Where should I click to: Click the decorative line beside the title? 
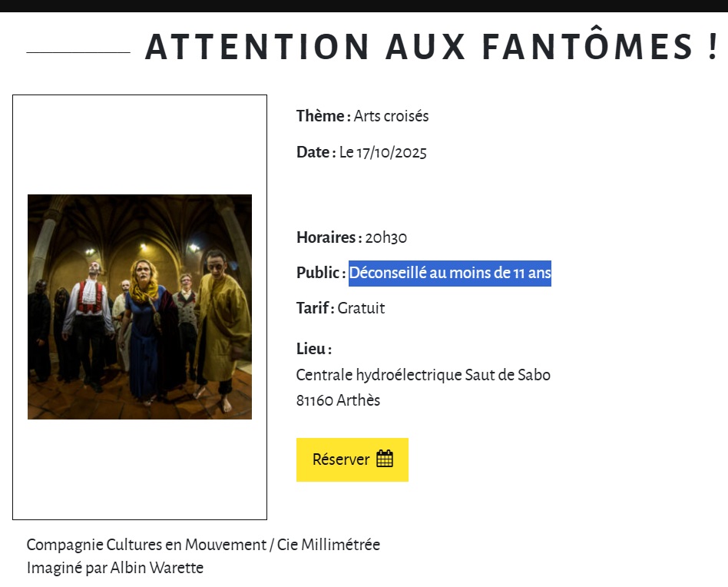78,52
